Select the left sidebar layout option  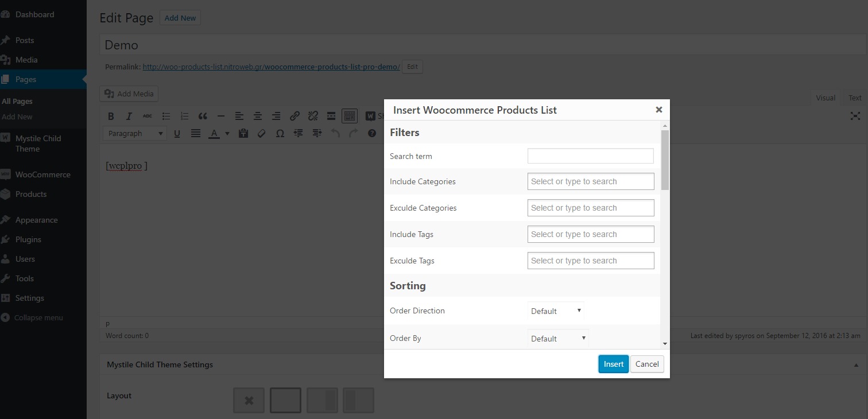(358, 400)
